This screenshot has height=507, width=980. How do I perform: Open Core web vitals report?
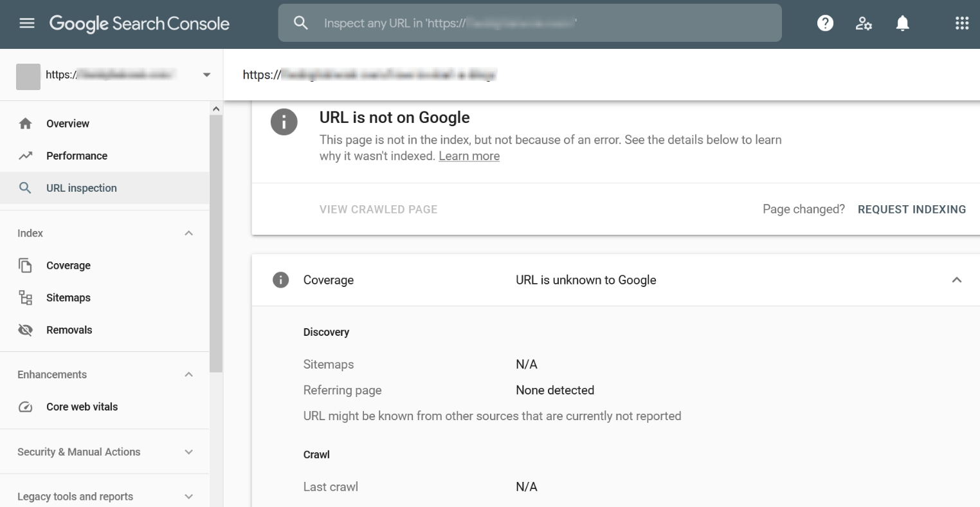coord(105,407)
